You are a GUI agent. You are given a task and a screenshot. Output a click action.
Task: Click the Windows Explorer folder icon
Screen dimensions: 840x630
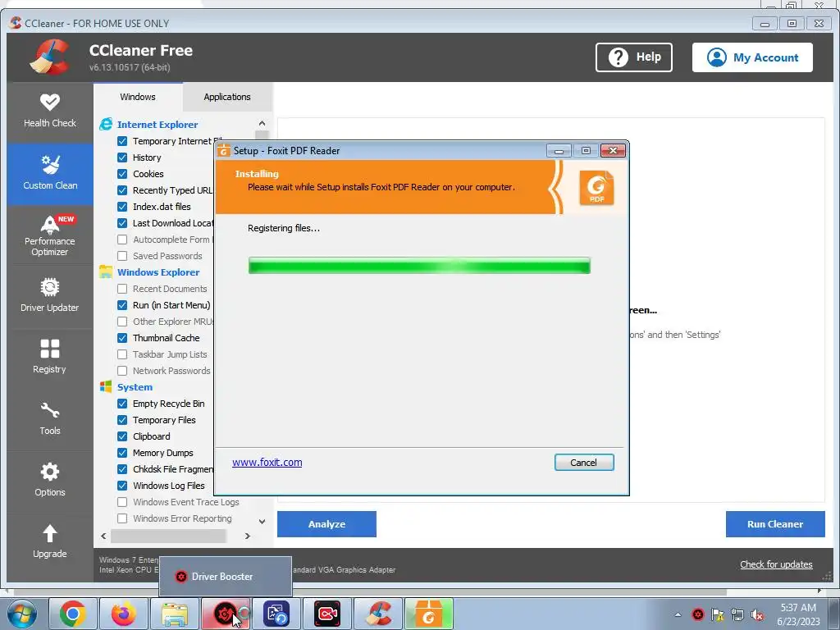(x=106, y=272)
